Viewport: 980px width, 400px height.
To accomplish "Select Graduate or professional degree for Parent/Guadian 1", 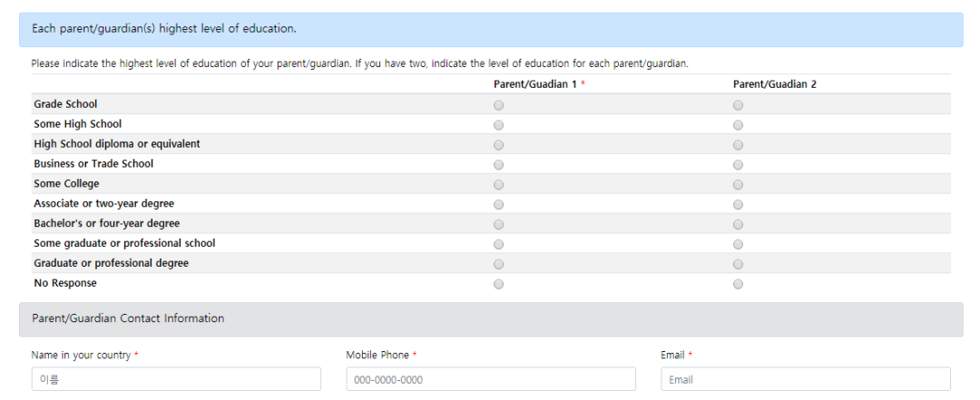I will [498, 265].
